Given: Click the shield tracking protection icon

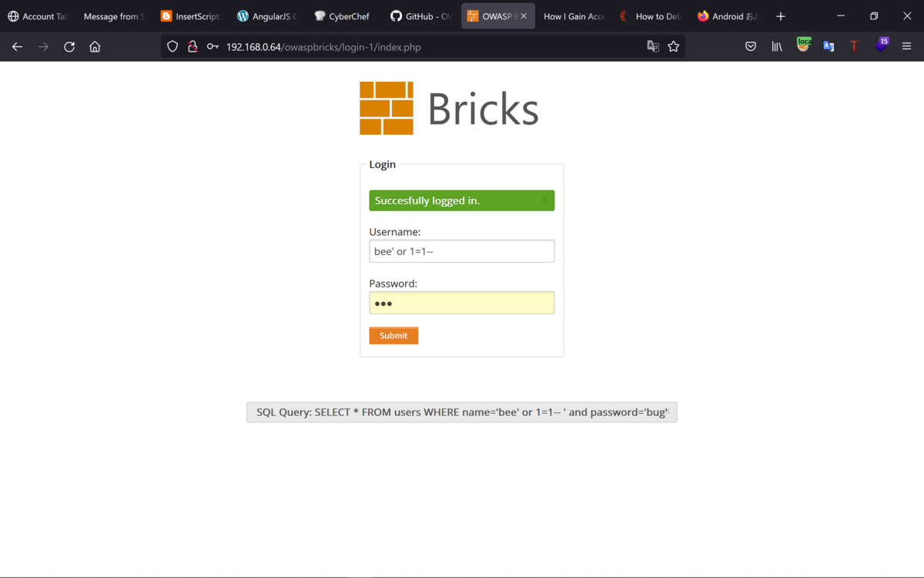Looking at the screenshot, I should [x=172, y=47].
